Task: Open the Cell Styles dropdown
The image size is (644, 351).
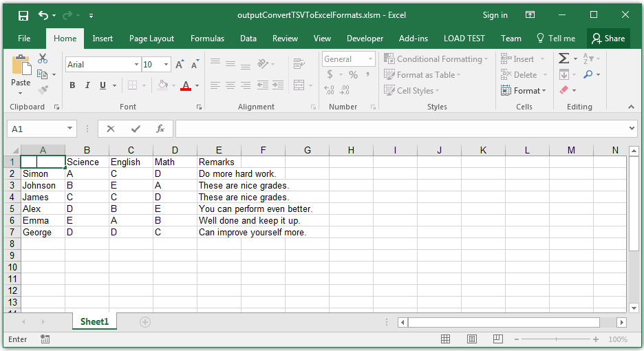Action: click(411, 90)
